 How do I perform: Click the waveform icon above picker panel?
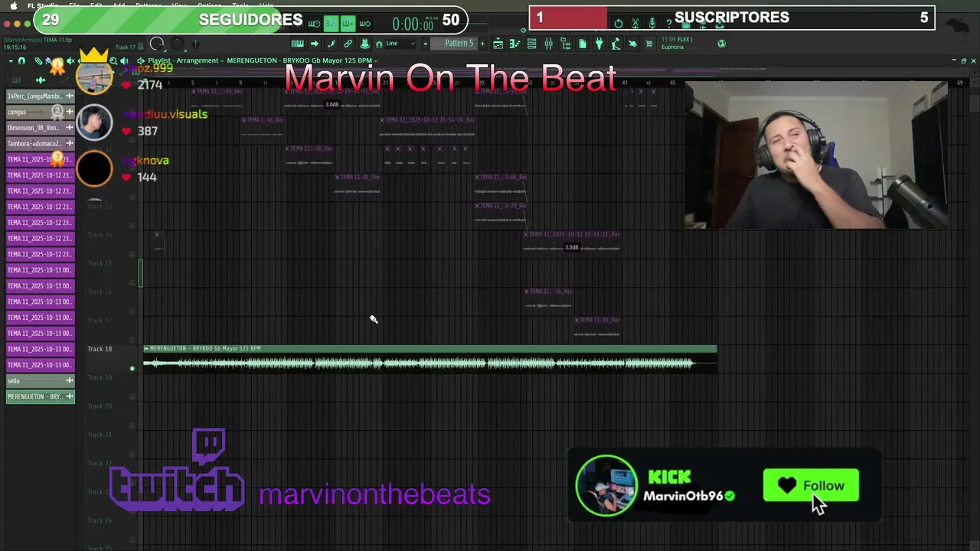point(41,80)
